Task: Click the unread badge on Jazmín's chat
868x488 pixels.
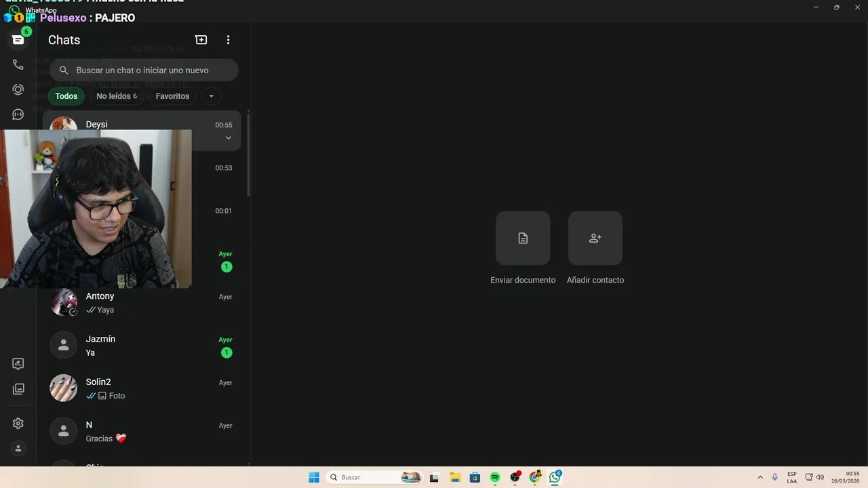Action: [x=226, y=352]
